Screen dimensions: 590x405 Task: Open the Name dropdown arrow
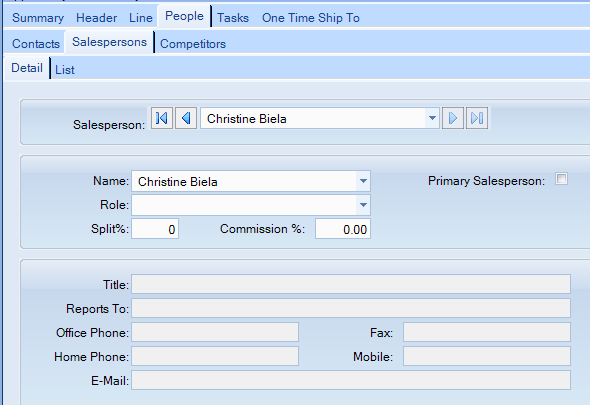pyautogui.click(x=363, y=181)
